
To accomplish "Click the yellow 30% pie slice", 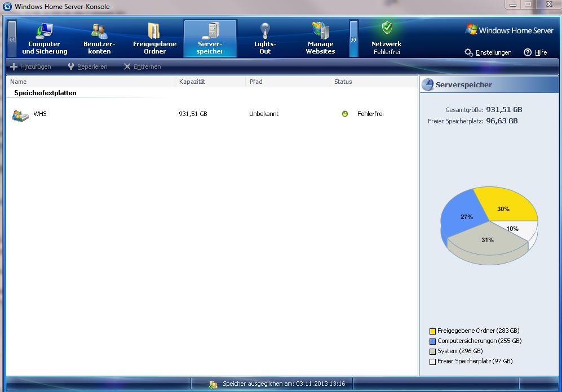I will [x=507, y=204].
